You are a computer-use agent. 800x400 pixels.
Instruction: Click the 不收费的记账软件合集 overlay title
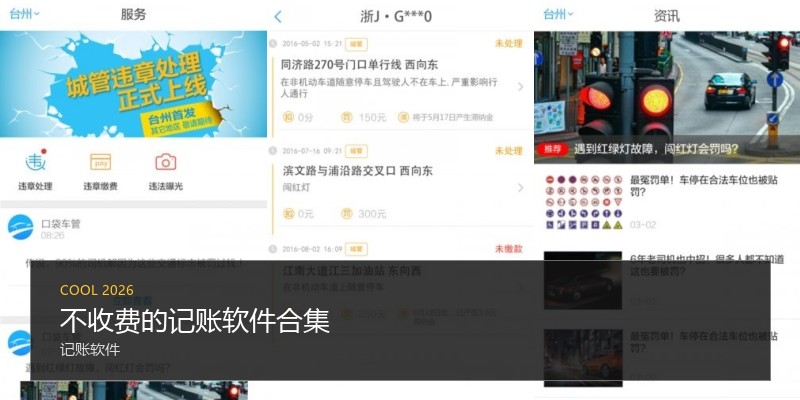point(194,321)
